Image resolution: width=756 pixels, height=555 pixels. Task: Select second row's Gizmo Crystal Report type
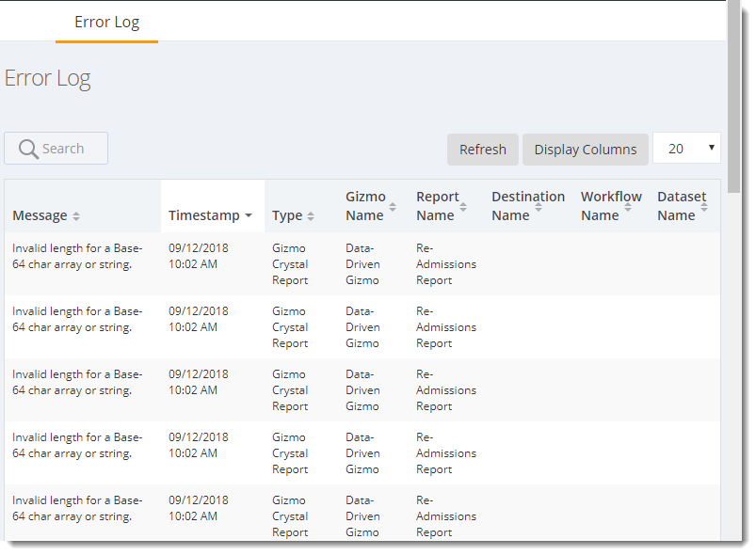290,327
